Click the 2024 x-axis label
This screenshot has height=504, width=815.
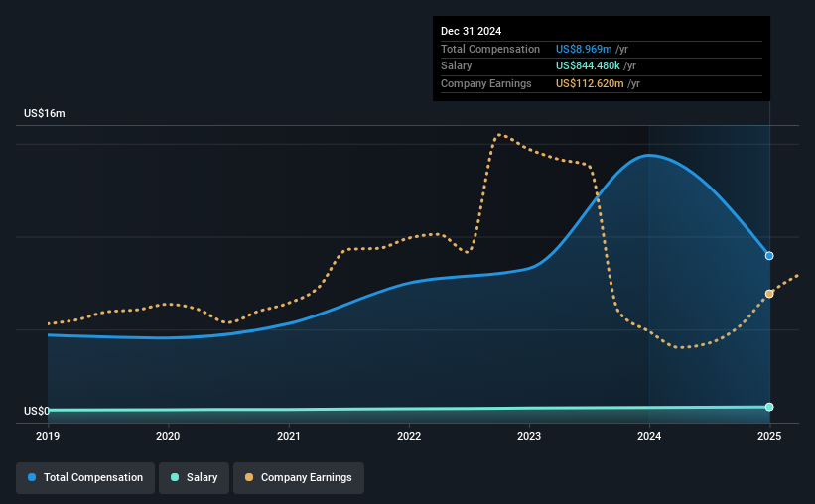(649, 436)
